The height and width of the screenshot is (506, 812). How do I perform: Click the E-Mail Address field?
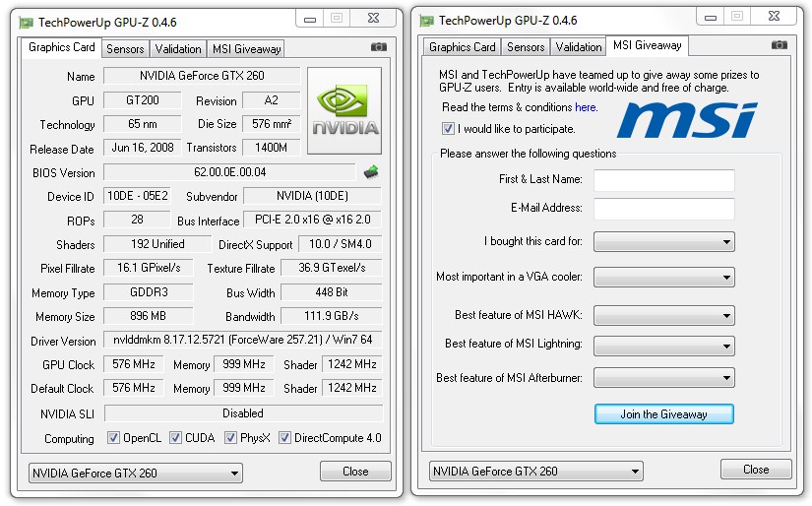click(x=664, y=208)
